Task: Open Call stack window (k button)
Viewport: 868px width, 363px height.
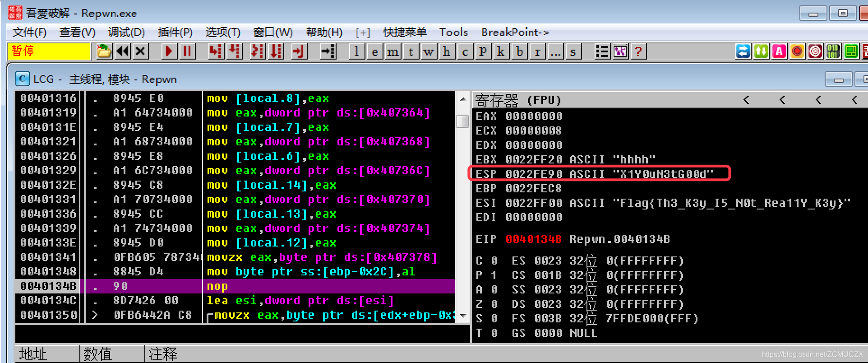Action: click(x=501, y=51)
